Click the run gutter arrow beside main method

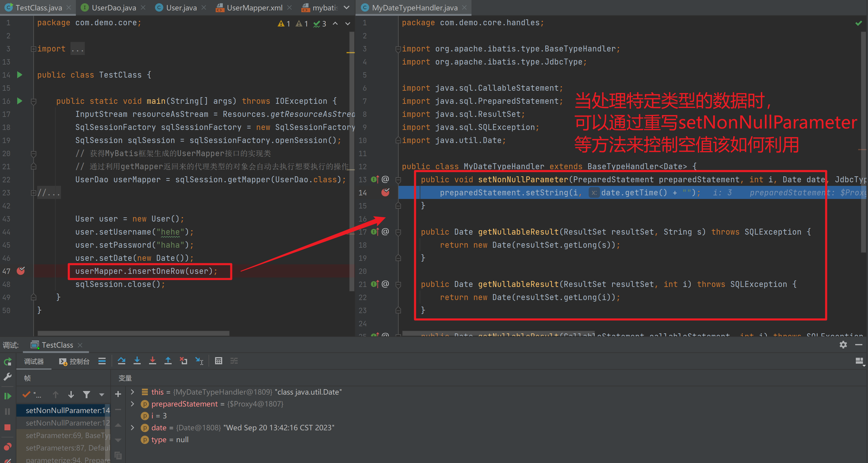coord(20,101)
